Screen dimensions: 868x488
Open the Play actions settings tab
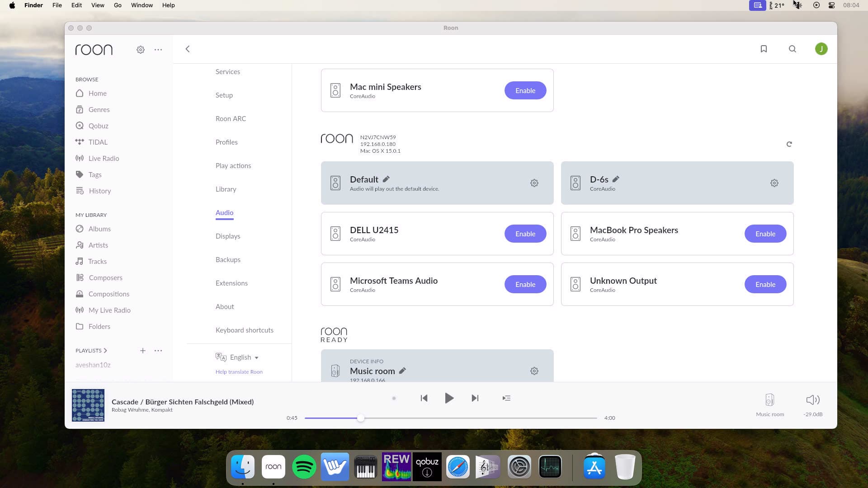[233, 166]
